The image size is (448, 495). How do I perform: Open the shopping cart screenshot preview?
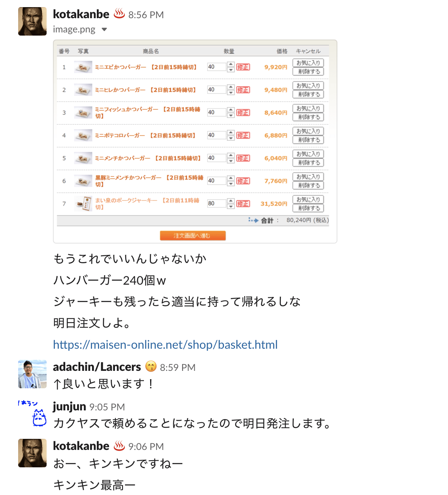195,142
